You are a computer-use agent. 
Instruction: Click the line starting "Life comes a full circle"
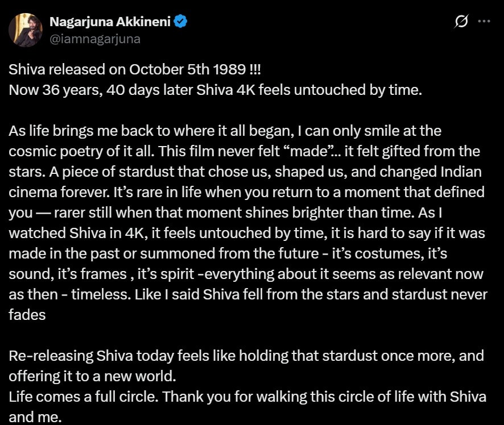pos(247,397)
